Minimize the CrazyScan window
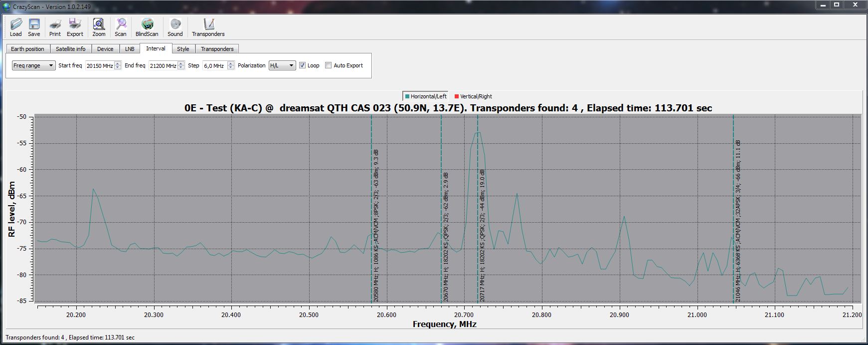 (823, 4)
